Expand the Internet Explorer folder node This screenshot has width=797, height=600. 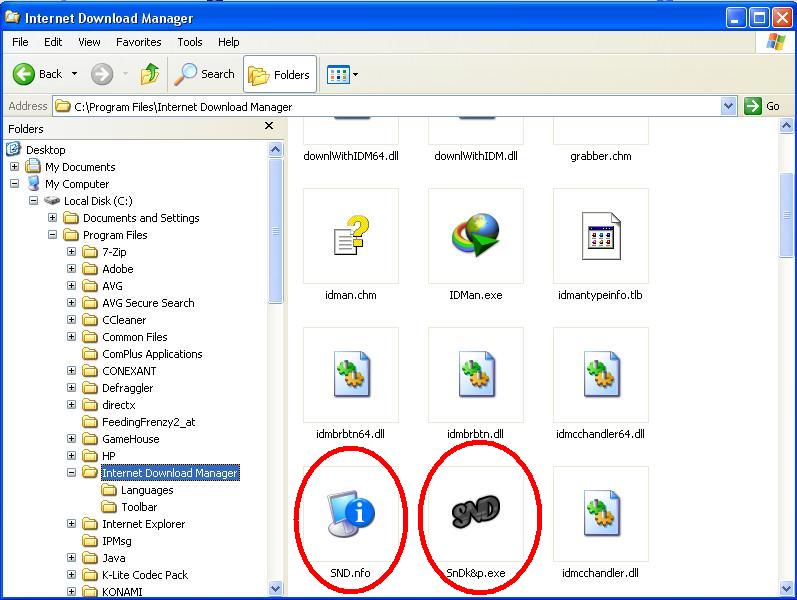pyautogui.click(x=72, y=524)
